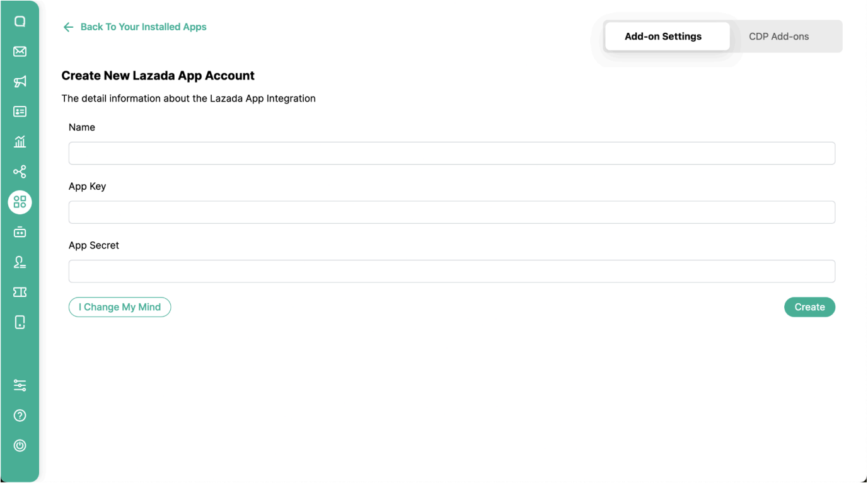The width and height of the screenshot is (868, 483).
Task: Focus the App Key input field
Action: (x=452, y=212)
